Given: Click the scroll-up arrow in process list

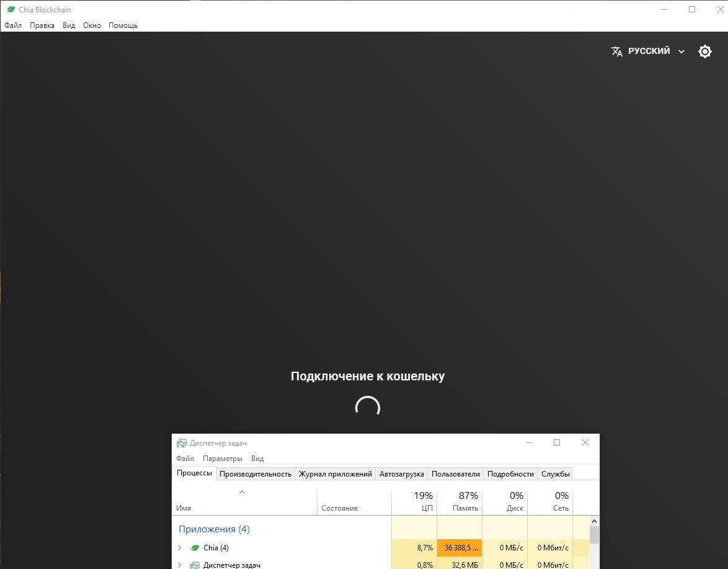Looking at the screenshot, I should click(594, 521).
